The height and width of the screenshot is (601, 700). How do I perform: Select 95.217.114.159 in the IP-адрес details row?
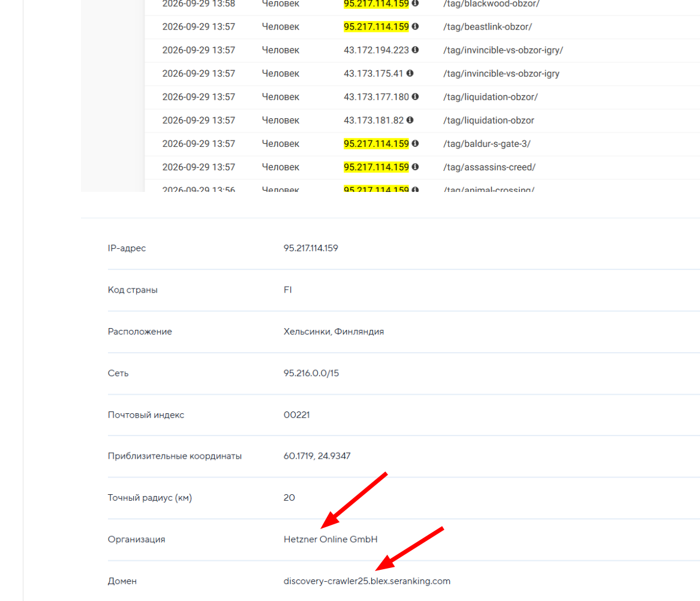pyautogui.click(x=311, y=248)
